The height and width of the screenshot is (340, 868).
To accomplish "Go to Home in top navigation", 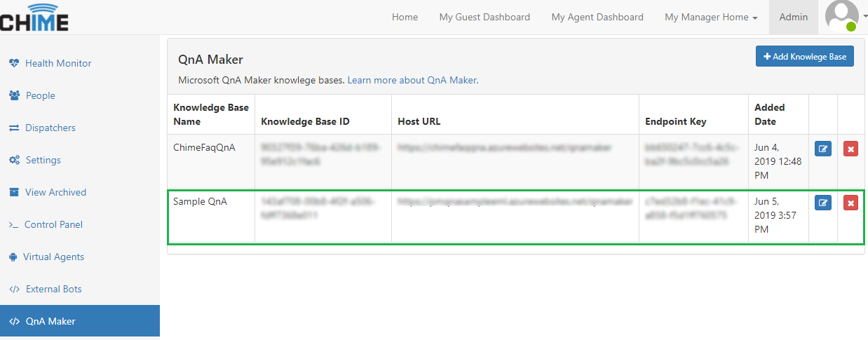I will coord(405,17).
